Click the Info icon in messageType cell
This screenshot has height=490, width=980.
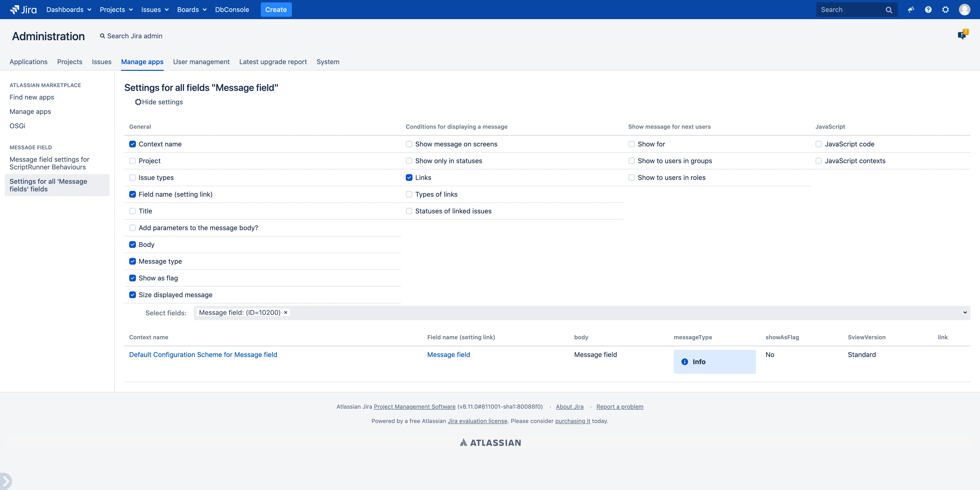click(x=685, y=362)
